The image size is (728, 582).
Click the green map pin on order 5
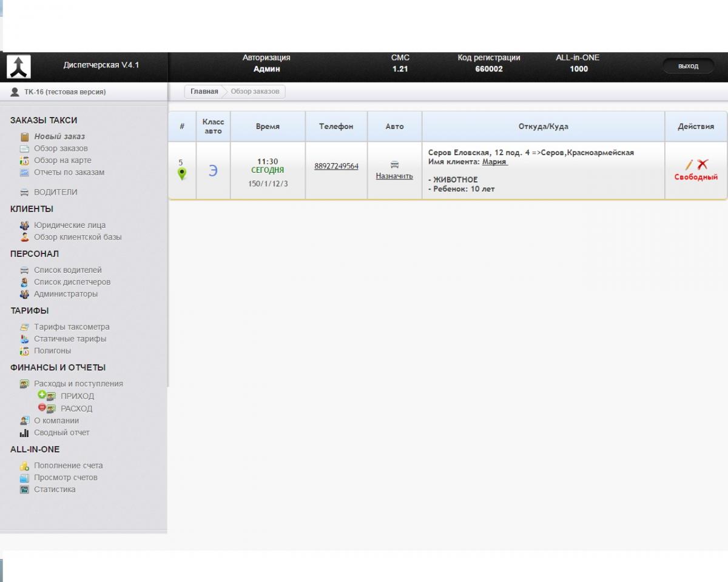(181, 174)
